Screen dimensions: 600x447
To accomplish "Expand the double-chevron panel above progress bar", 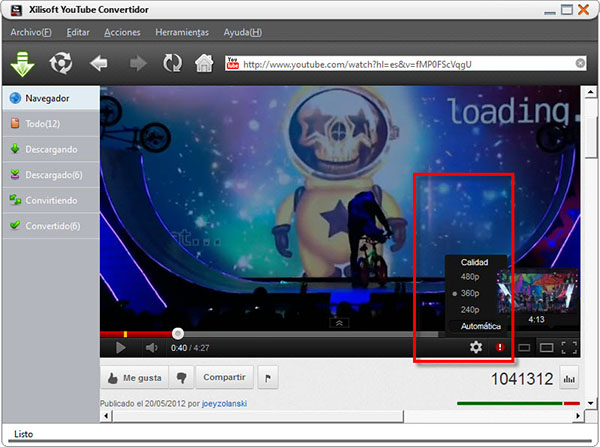I will [339, 323].
